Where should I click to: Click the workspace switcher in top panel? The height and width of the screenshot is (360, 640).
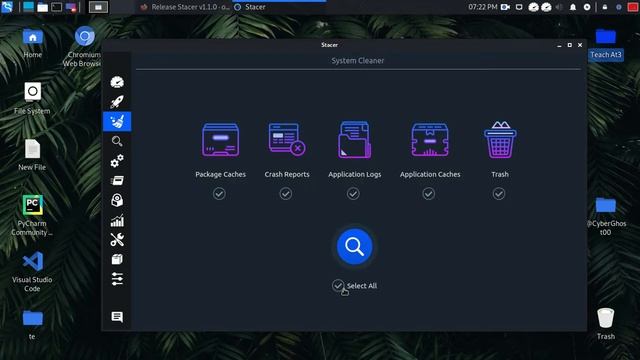[98, 7]
